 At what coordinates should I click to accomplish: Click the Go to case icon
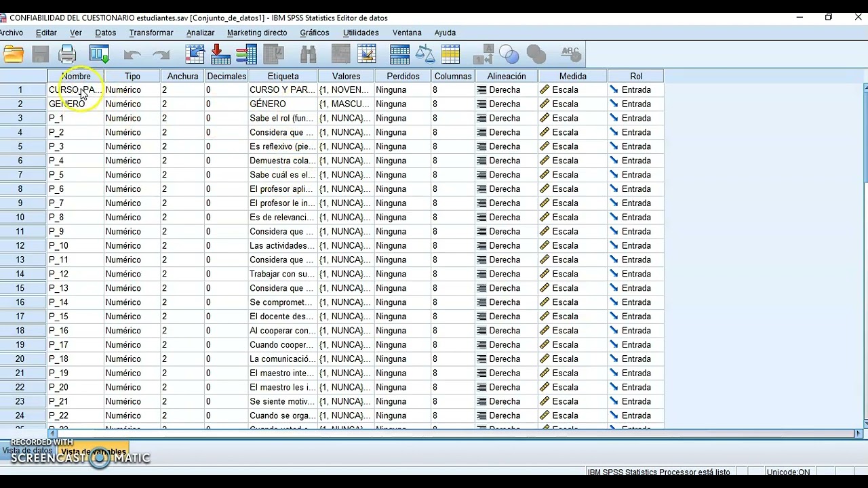(195, 54)
